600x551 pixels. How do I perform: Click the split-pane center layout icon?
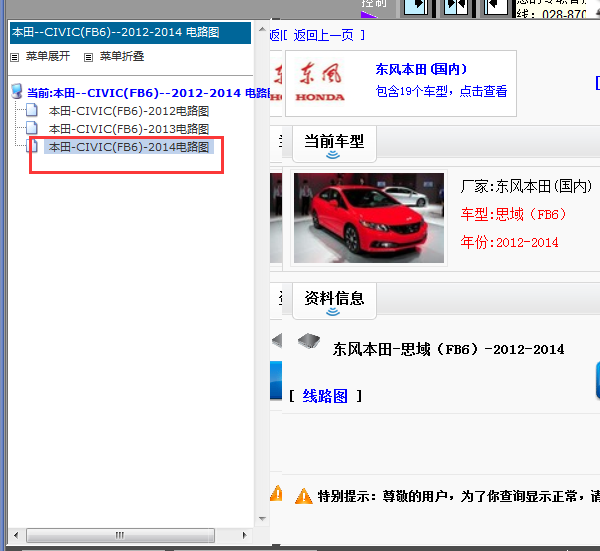[455, 7]
